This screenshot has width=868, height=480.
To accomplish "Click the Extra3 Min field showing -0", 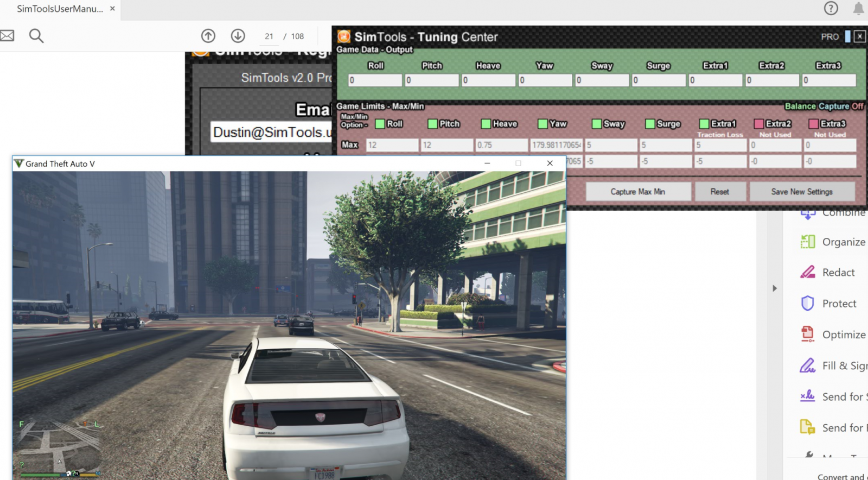I will click(831, 161).
